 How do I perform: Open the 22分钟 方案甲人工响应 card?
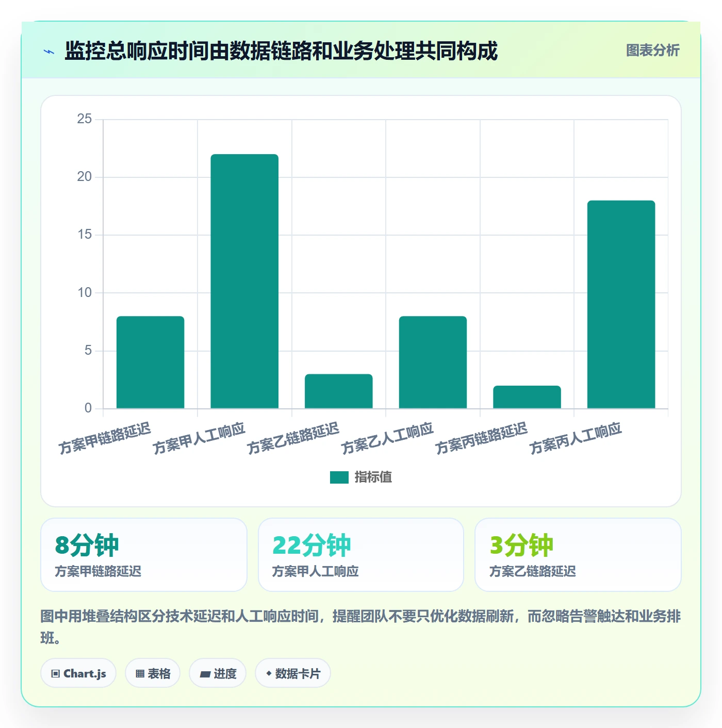[361, 555]
